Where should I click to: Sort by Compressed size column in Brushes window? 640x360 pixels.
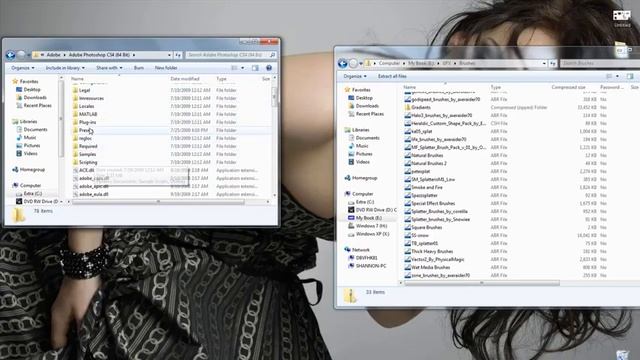[x=568, y=87]
